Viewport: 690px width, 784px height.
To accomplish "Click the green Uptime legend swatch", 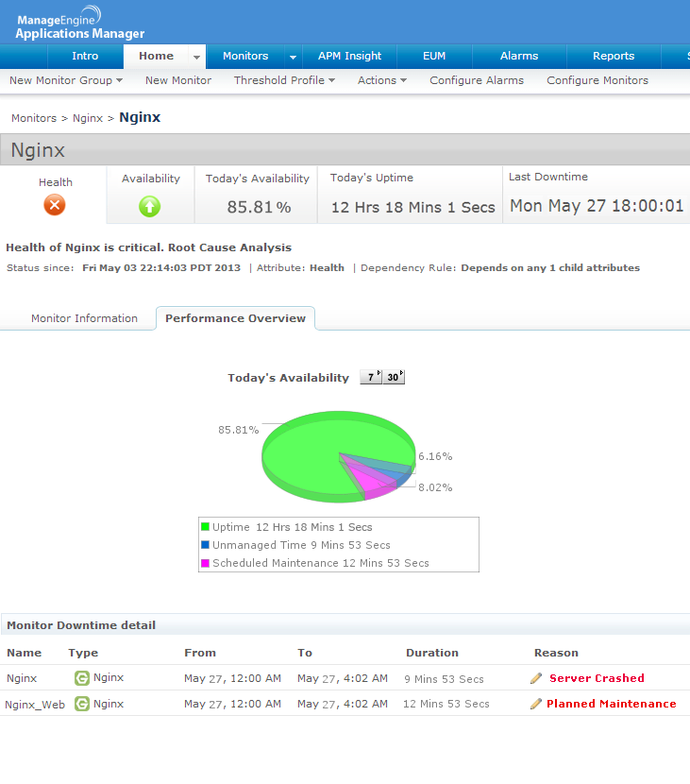I will tap(205, 526).
